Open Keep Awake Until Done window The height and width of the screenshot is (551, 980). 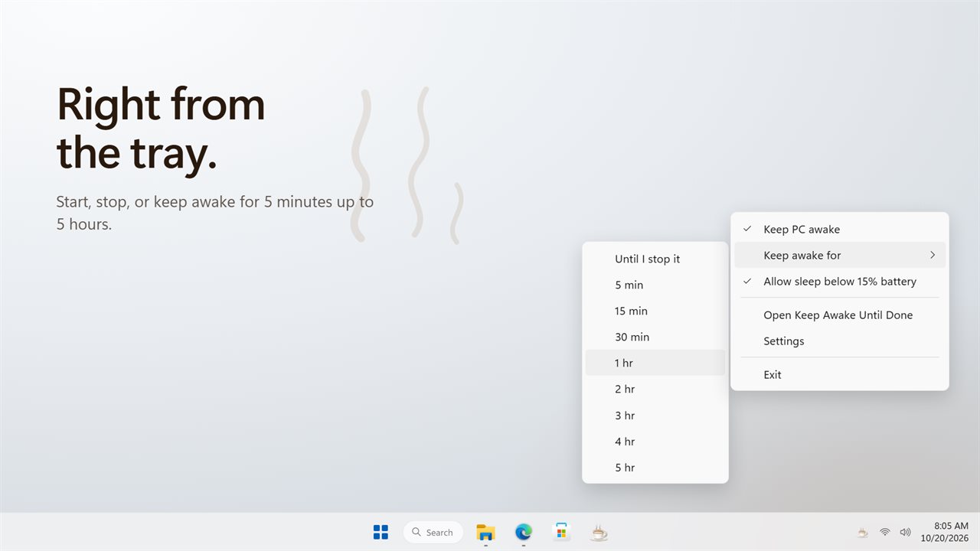click(840, 315)
